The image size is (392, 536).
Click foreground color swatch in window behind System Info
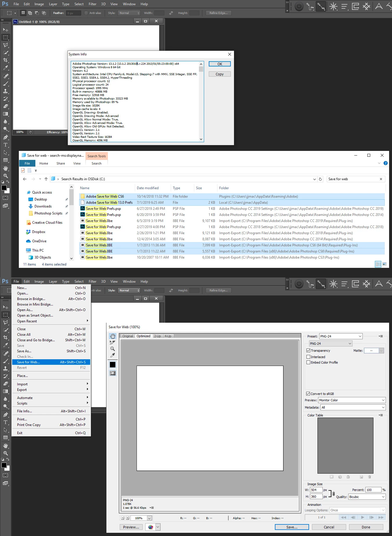point(4,188)
